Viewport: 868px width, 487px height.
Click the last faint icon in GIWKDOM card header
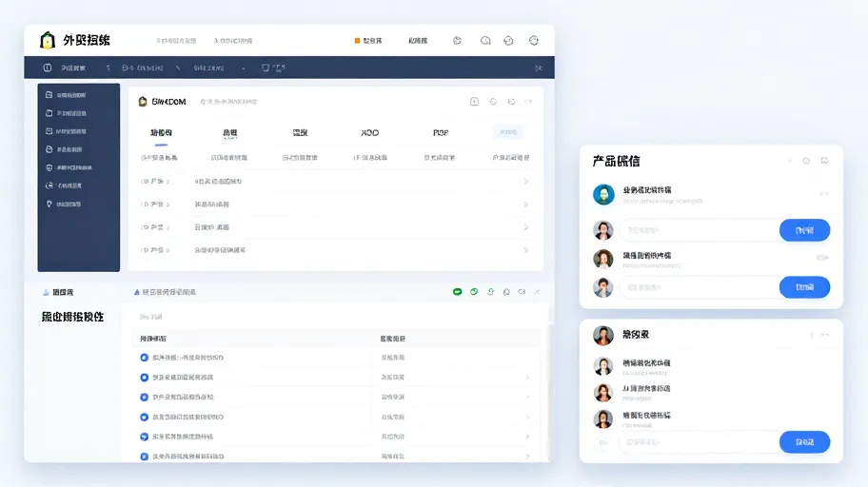click(x=528, y=101)
